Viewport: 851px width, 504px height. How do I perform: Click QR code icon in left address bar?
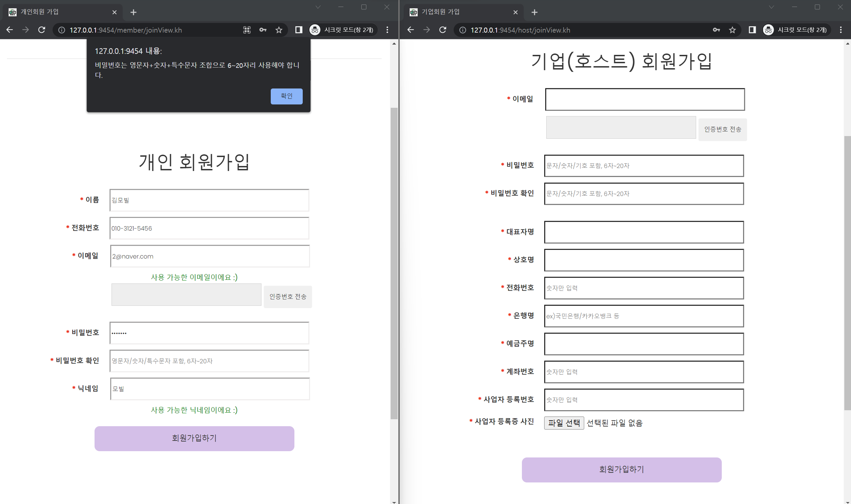click(x=247, y=30)
